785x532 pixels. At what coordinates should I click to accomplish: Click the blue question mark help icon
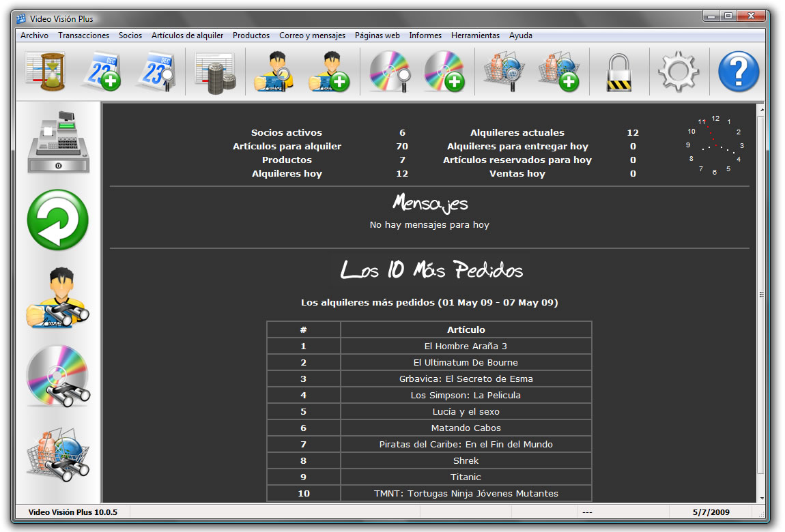739,72
